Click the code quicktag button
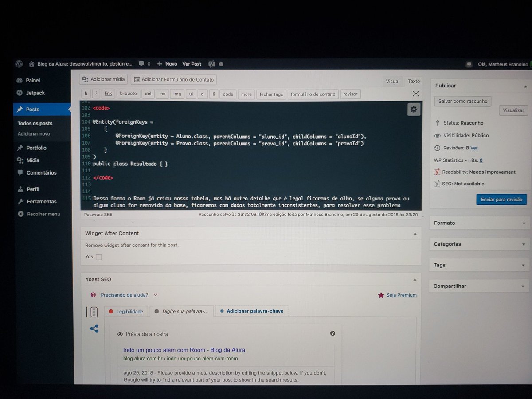The image size is (532, 399). click(228, 94)
